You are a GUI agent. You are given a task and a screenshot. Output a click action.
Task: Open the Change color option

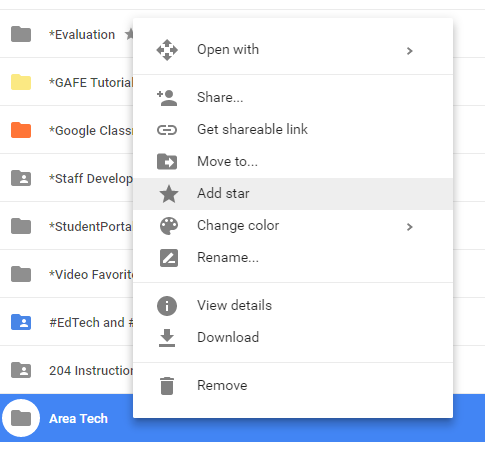(293, 226)
